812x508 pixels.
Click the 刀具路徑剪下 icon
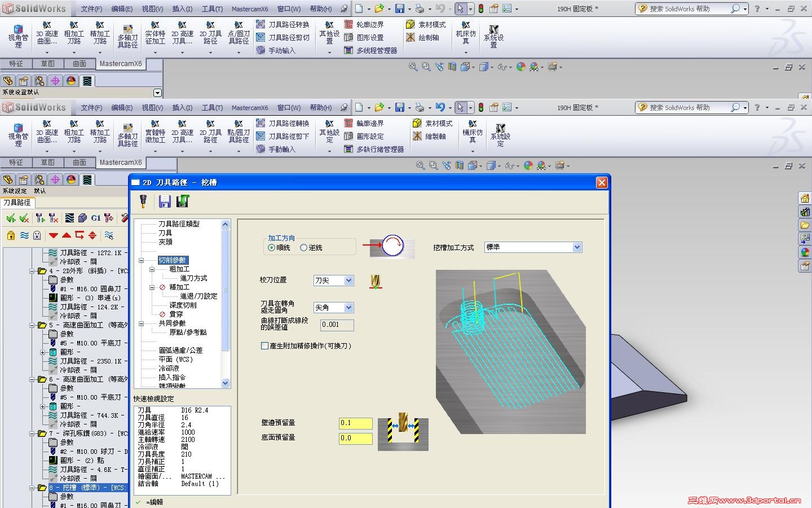pyautogui.click(x=261, y=136)
